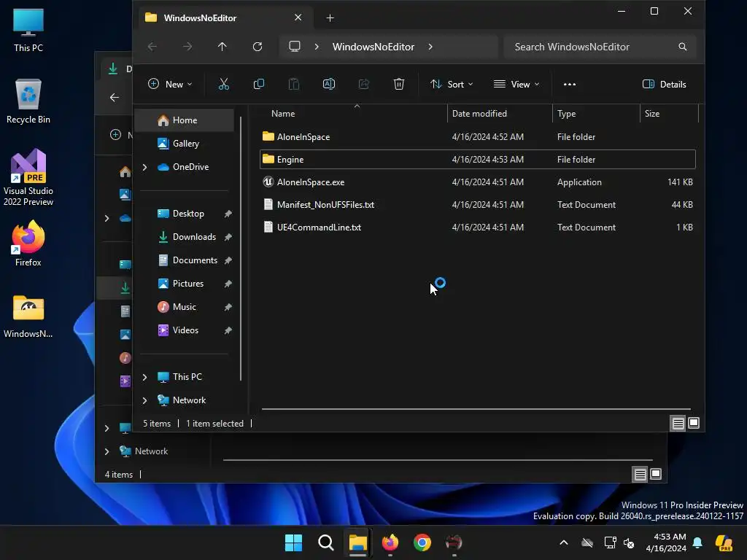Sort by the Date modified column header
The image size is (747, 560).
coord(500,113)
